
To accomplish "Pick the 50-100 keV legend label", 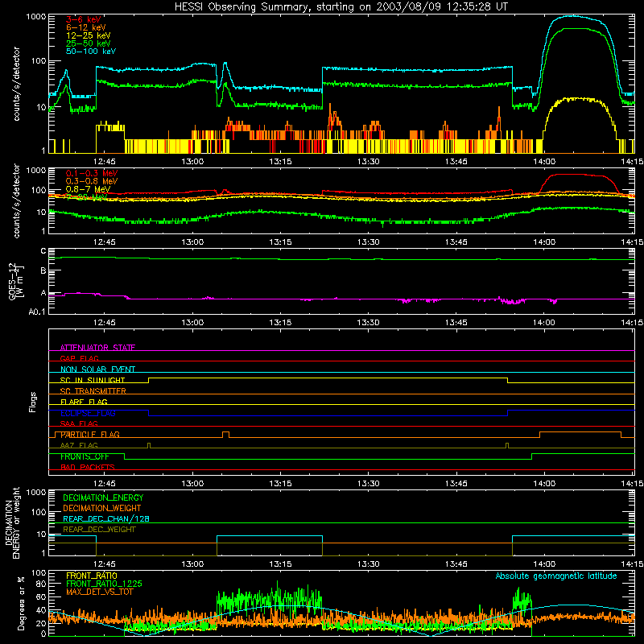I will click(91, 52).
